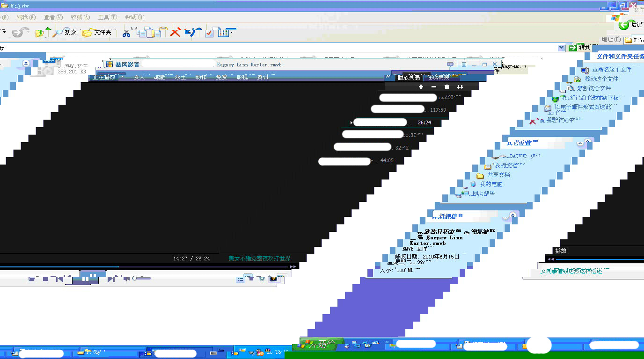Click the playlist trash delete icon

(447, 87)
